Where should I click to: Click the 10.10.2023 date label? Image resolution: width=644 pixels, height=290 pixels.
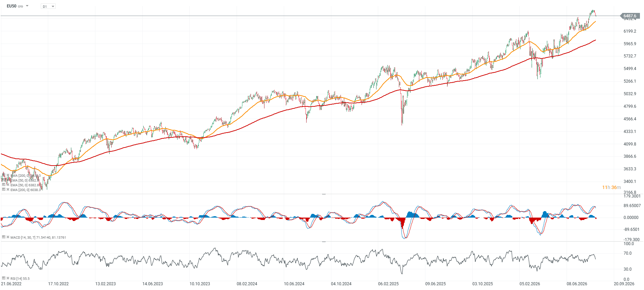200,284
